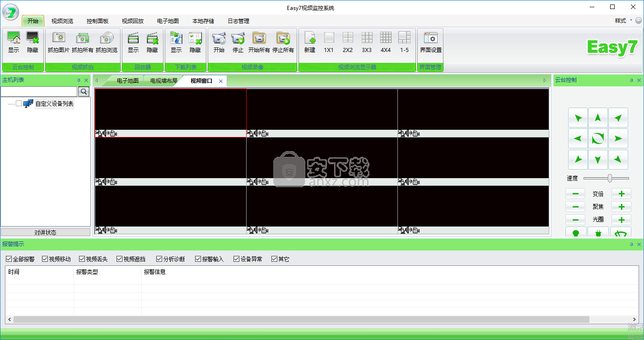Click tab scroll-left arrow in video area

click(96, 80)
